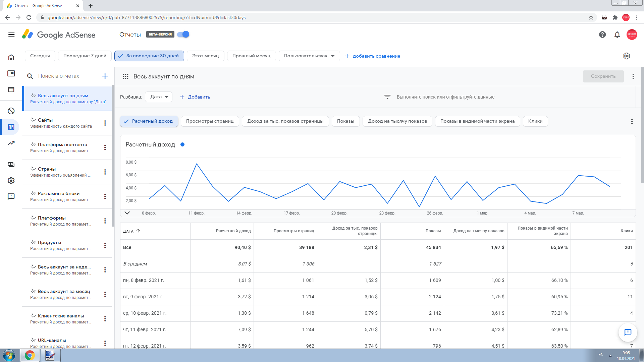Toggle the beta version reports switch
The height and width of the screenshot is (362, 644).
tap(183, 35)
